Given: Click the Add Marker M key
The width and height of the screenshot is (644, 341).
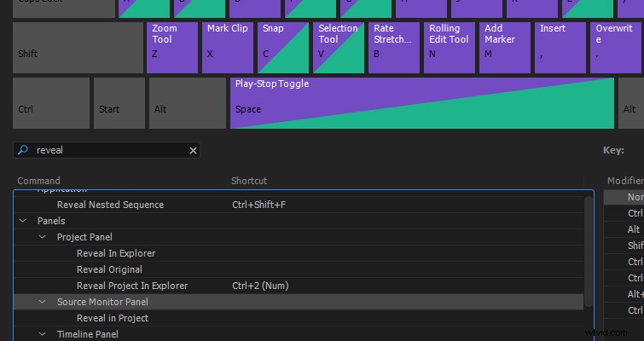Looking at the screenshot, I should coord(505,48).
